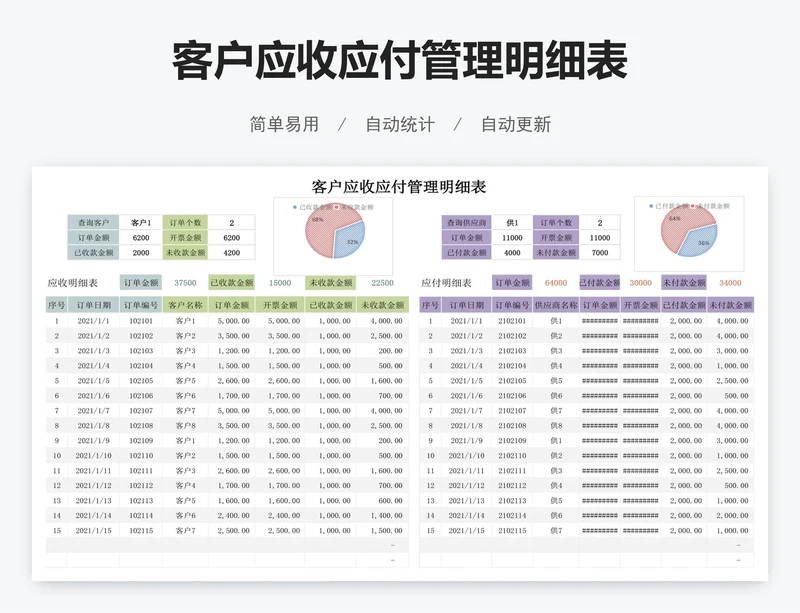Select the total 37500 next to 订单金额
The height and width of the screenshot is (613, 800).
click(185, 283)
